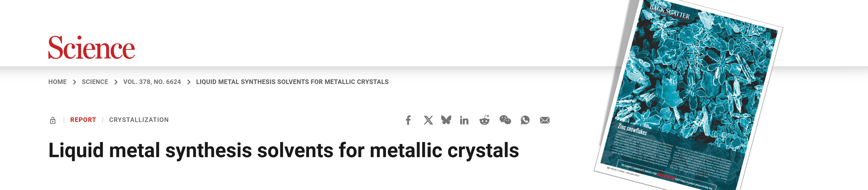The image size is (868, 190).
Task: Share article on Facebook
Action: pos(408,120)
